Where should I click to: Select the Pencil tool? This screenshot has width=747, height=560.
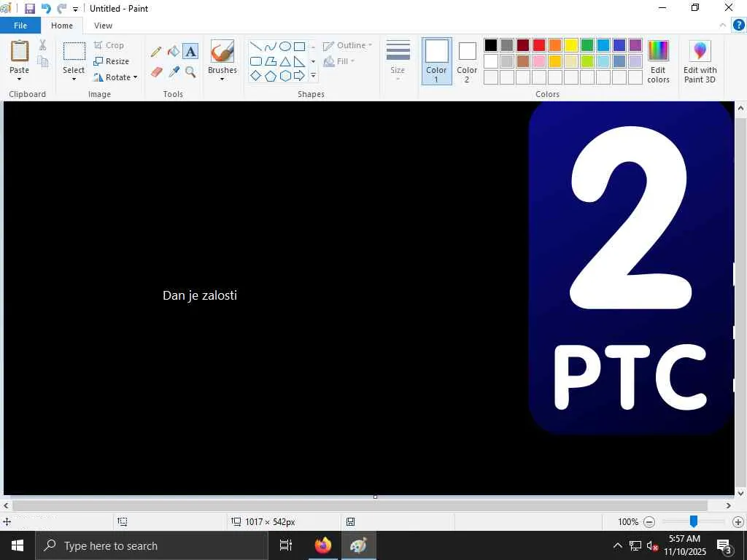click(156, 52)
